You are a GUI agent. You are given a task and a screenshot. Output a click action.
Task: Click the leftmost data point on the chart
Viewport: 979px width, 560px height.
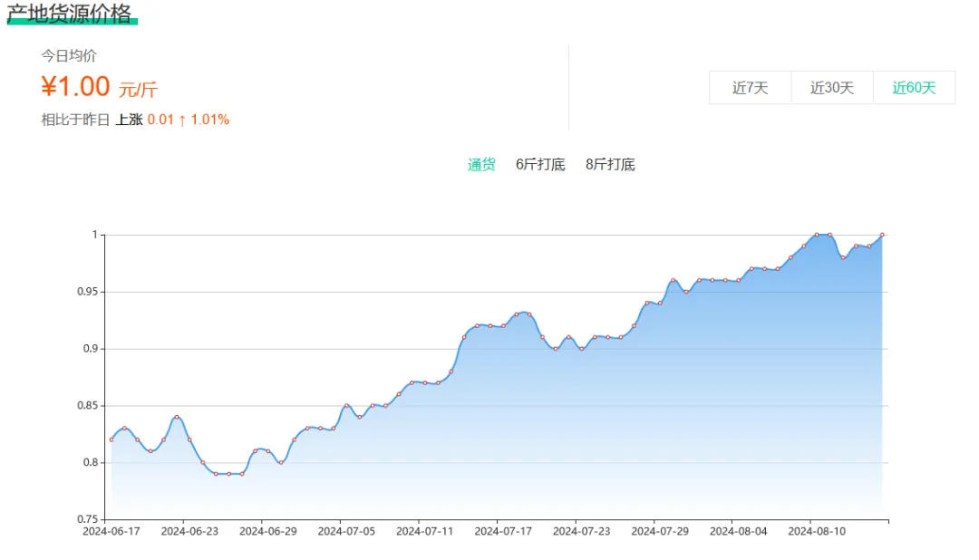(x=111, y=439)
